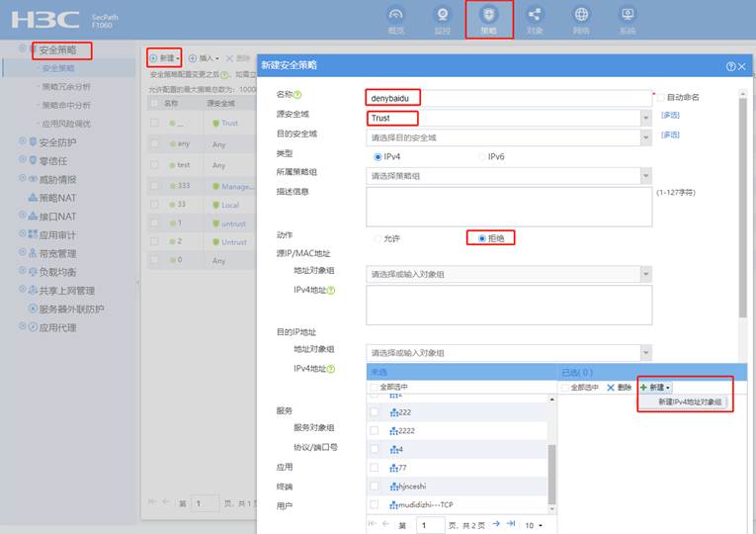The height and width of the screenshot is (534, 756).
Task: Click the network icon of address group 2222
Action: pyautogui.click(x=394, y=431)
